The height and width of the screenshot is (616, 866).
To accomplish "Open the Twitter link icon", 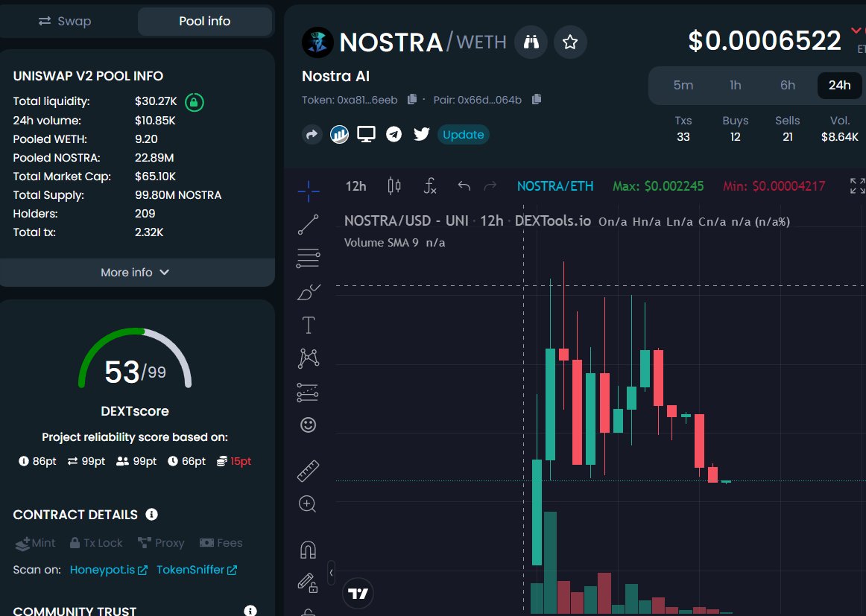I will (421, 134).
